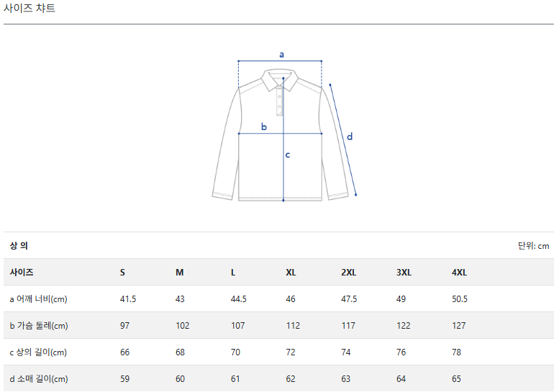The height and width of the screenshot is (392, 554).
Task: Click the 'c' body length marker on diagram
Action: coord(288,154)
